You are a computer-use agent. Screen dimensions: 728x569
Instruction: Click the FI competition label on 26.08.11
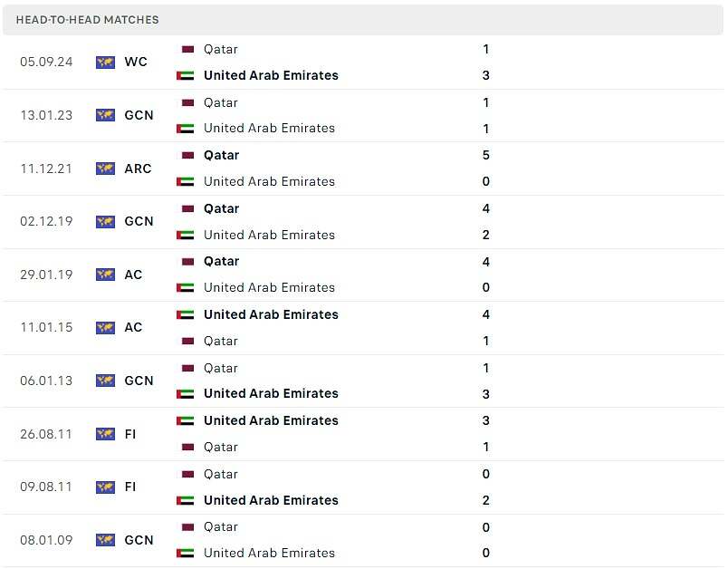[130, 434]
